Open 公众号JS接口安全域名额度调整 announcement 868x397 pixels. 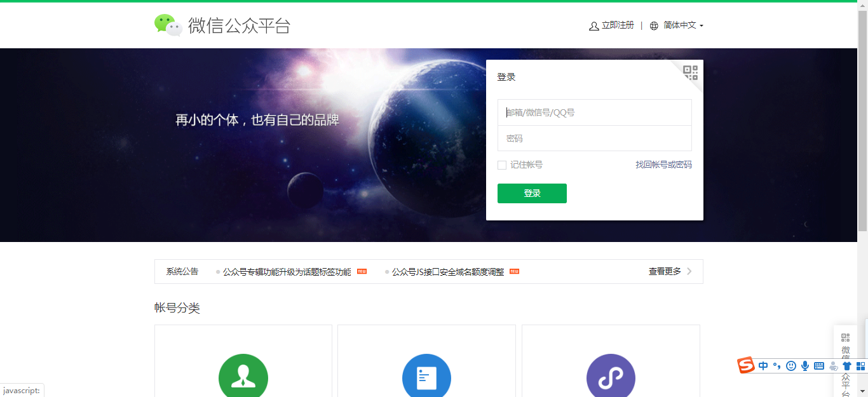(x=448, y=272)
